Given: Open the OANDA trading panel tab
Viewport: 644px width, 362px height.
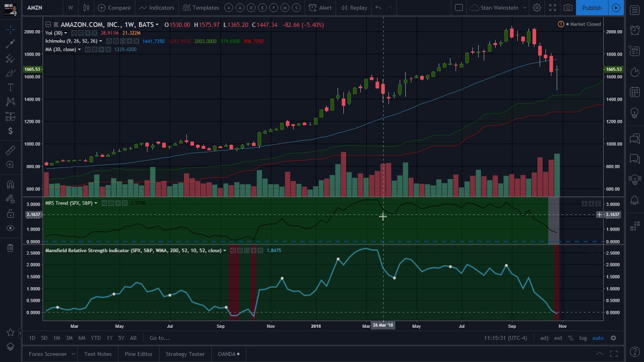Looking at the screenshot, I should coord(228,354).
